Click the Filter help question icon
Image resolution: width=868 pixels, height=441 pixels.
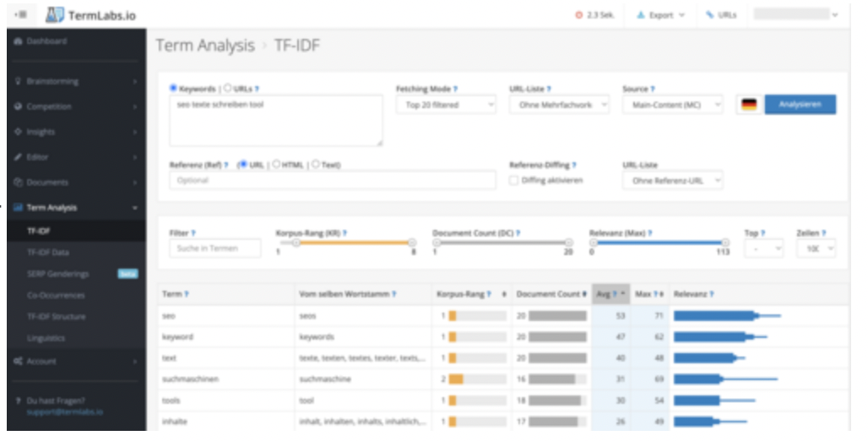pos(193,233)
